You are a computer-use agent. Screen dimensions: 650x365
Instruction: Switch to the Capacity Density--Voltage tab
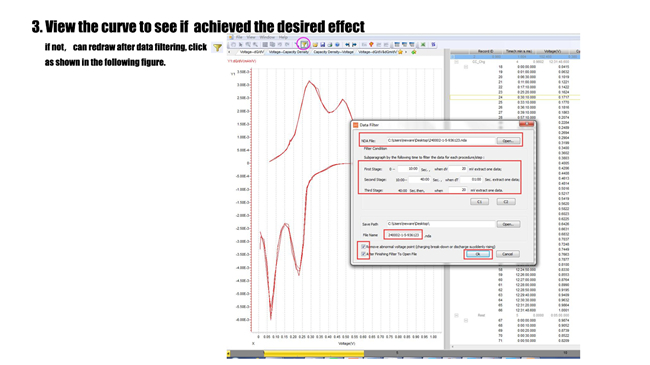click(333, 52)
